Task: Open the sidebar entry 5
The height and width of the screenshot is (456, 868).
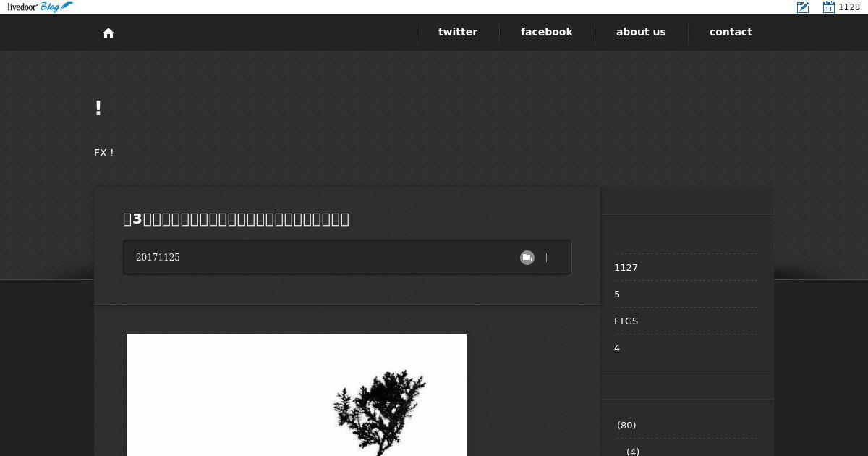Action: pyautogui.click(x=617, y=294)
